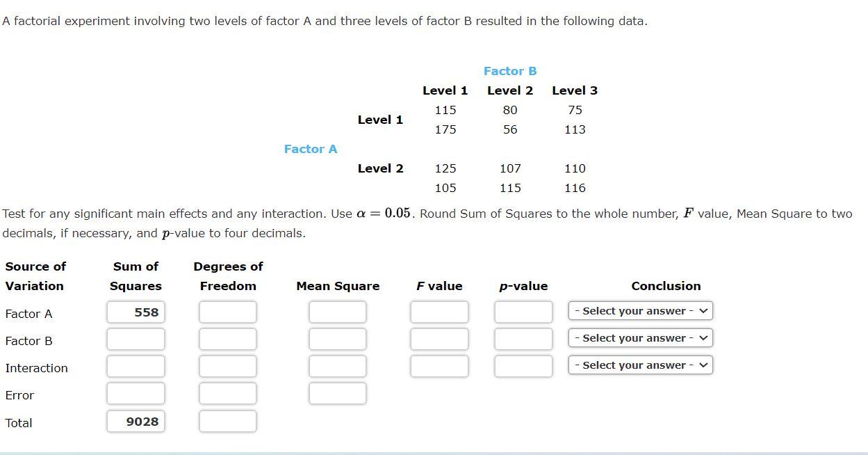Click the Conclusion column header
Image resolution: width=868 pixels, height=455 pixels.
pyautogui.click(x=666, y=286)
